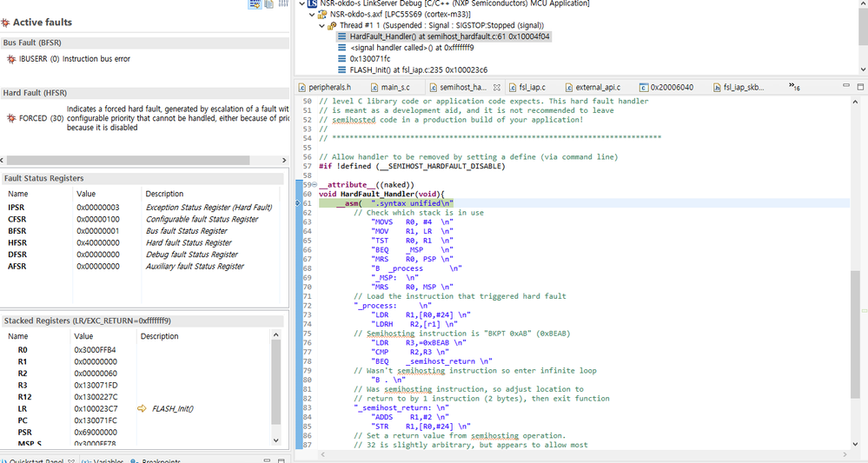The height and width of the screenshot is (463, 868).
Task: Select the HFSR value 0x40000000
Action: click(x=98, y=243)
